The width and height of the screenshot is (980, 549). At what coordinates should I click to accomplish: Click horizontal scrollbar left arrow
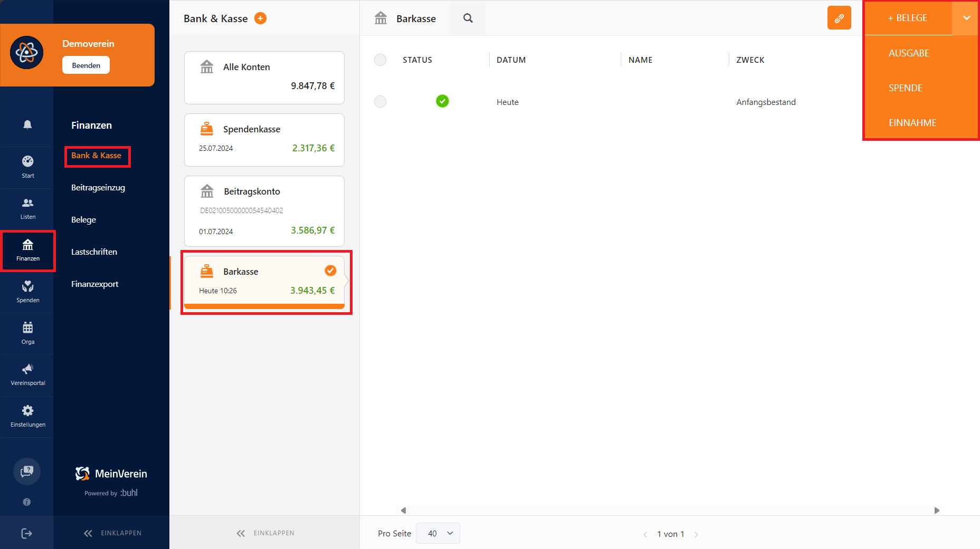click(404, 511)
